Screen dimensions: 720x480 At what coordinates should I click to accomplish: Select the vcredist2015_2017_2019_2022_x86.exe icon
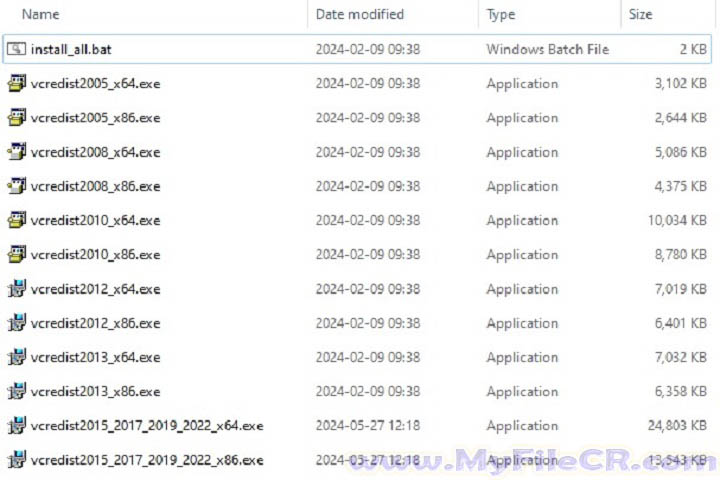pyautogui.click(x=16, y=460)
